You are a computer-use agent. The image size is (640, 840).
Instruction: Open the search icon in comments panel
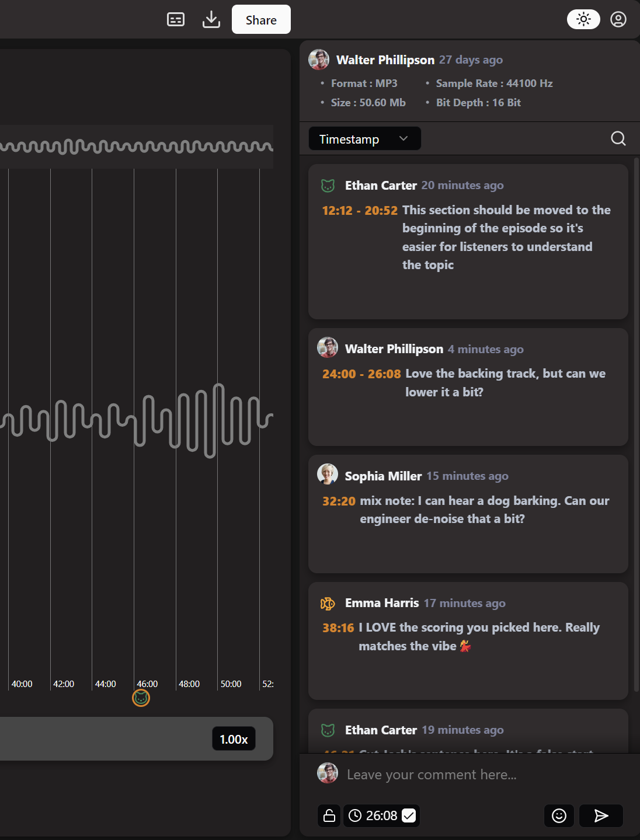(x=618, y=138)
